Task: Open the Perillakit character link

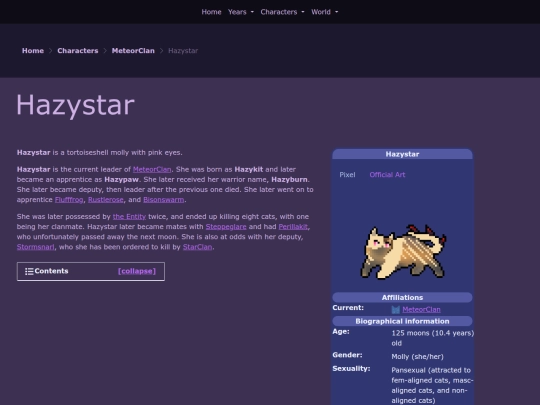Action: point(293,227)
